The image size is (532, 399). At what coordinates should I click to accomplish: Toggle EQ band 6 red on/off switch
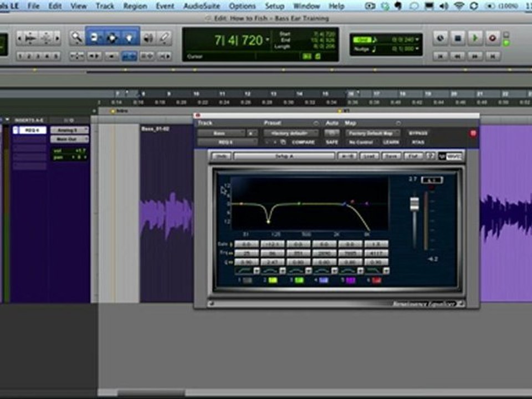[x=377, y=280]
